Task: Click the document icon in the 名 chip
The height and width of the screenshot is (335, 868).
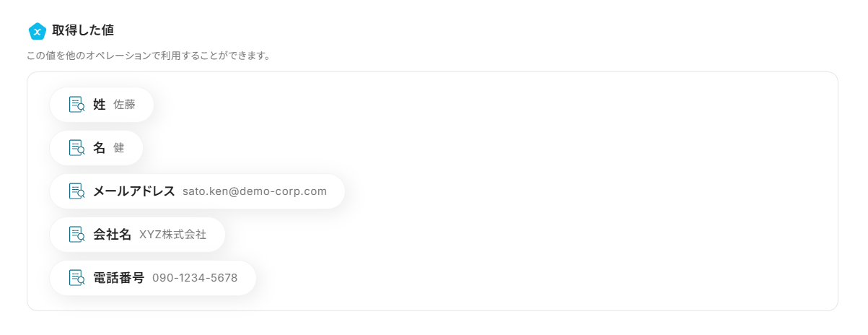Action: [x=76, y=148]
